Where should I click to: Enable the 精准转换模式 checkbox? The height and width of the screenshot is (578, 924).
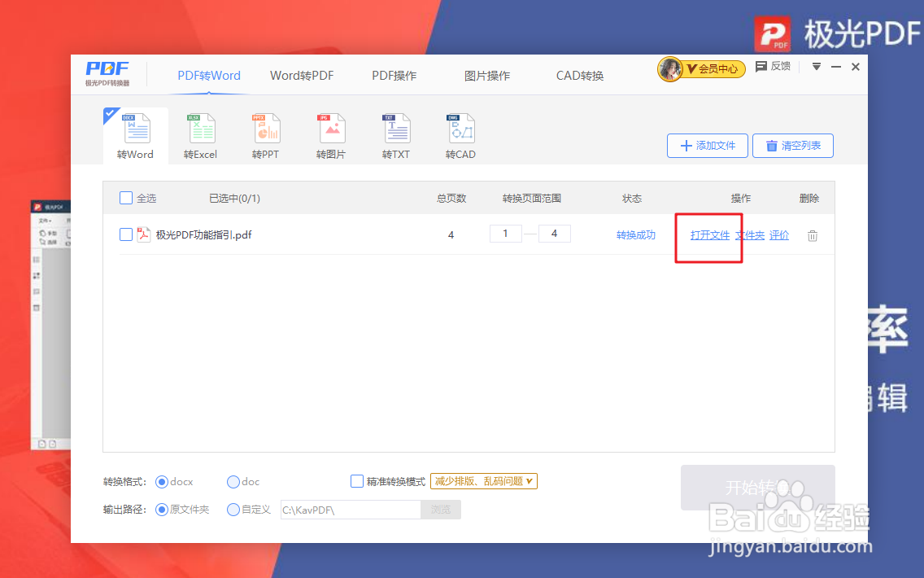click(x=357, y=481)
